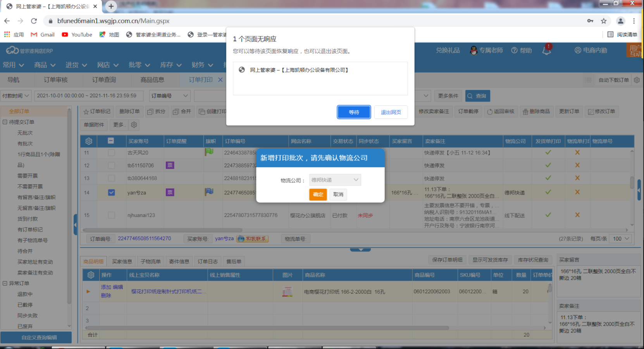
Task: Click the product thumbnail image
Action: (288, 292)
